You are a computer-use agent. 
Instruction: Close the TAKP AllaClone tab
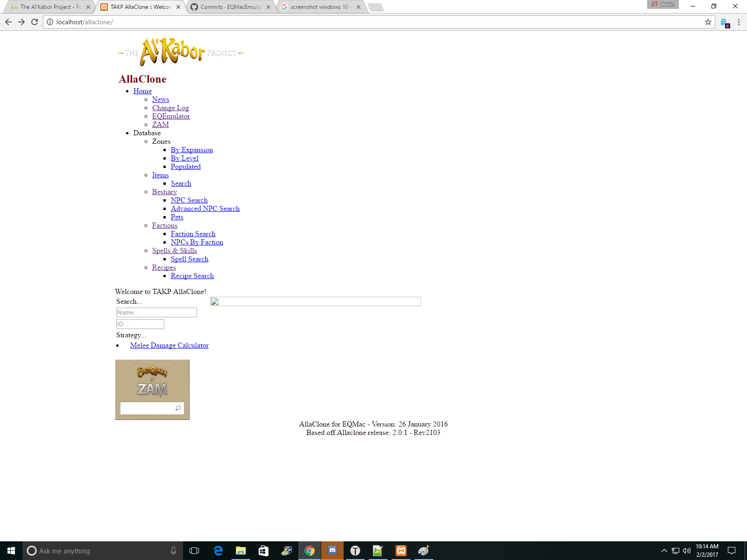[x=178, y=7]
